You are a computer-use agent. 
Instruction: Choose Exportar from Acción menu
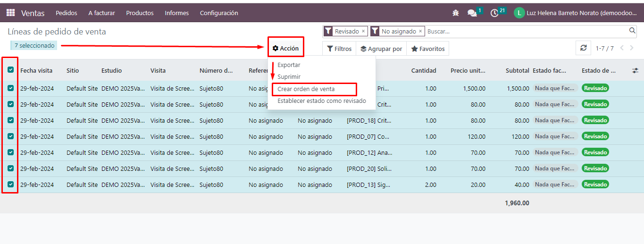point(289,65)
